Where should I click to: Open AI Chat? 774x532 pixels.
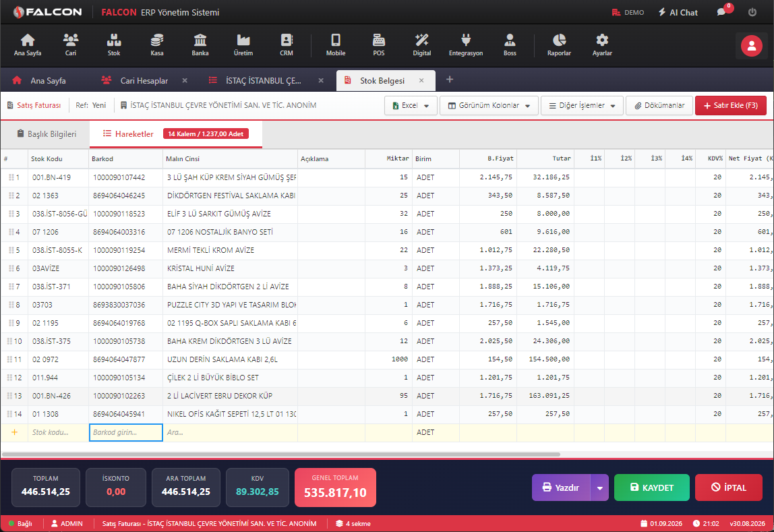click(x=678, y=12)
